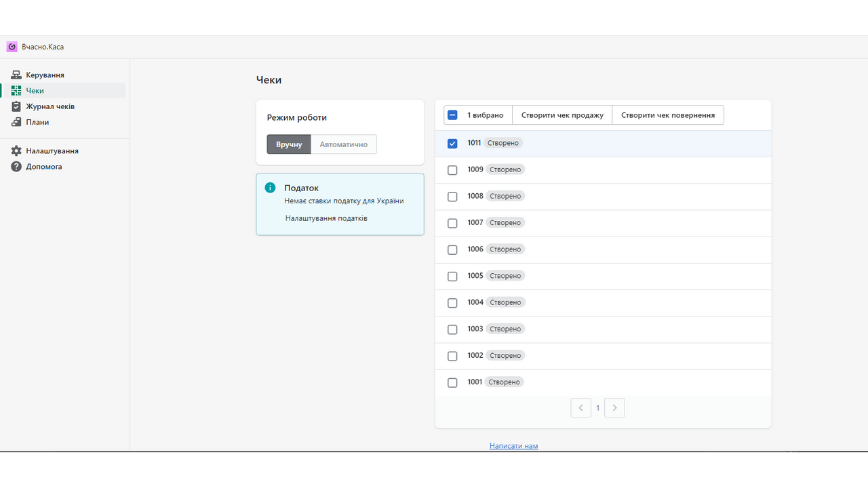Open Допомога menu item
The width and height of the screenshot is (868, 488).
63,166
